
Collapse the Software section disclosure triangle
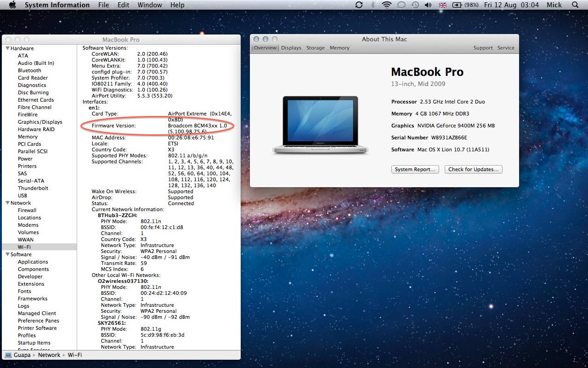pyautogui.click(x=7, y=254)
